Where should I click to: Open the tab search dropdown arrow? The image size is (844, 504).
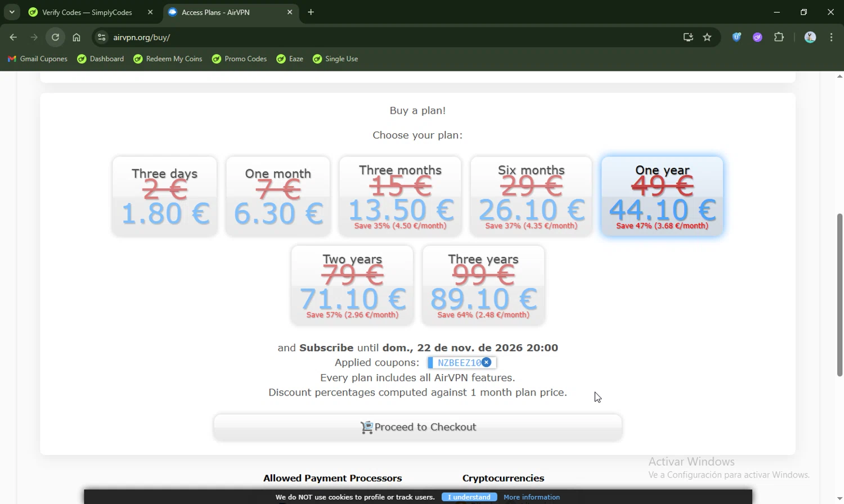[12, 12]
